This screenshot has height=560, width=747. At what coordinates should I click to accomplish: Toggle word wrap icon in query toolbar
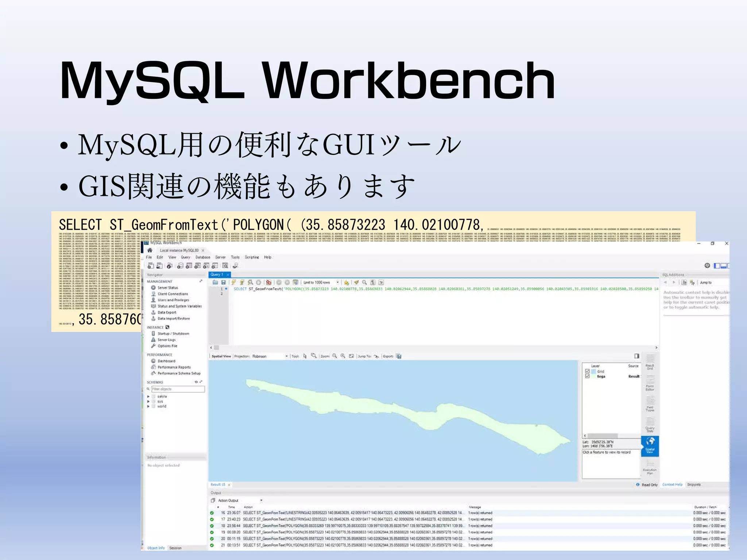(x=381, y=282)
